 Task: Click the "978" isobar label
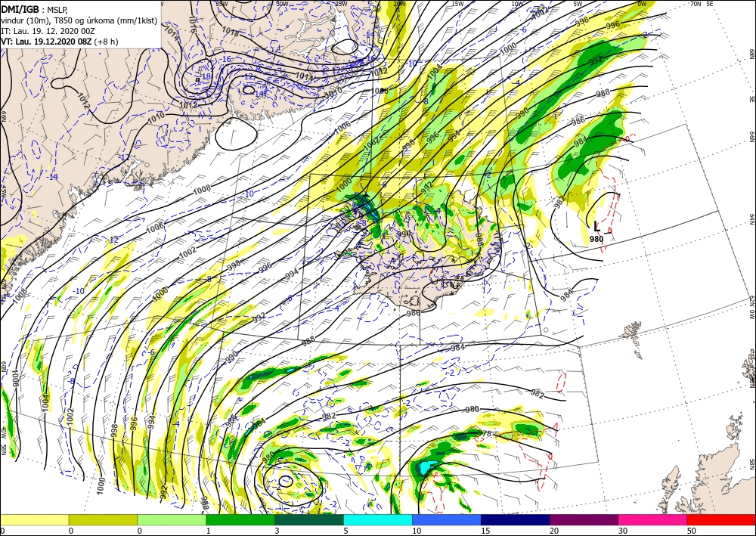coord(485,433)
